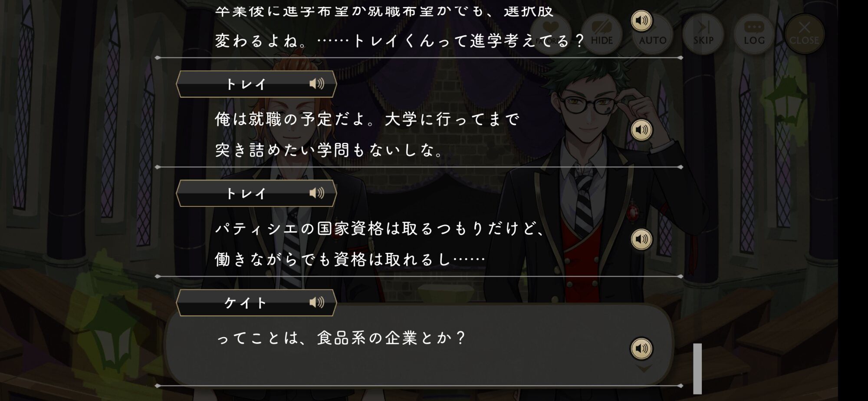Screen dimensions: 868x401
Task: Play voice for the top dialogue line
Action: point(641,20)
